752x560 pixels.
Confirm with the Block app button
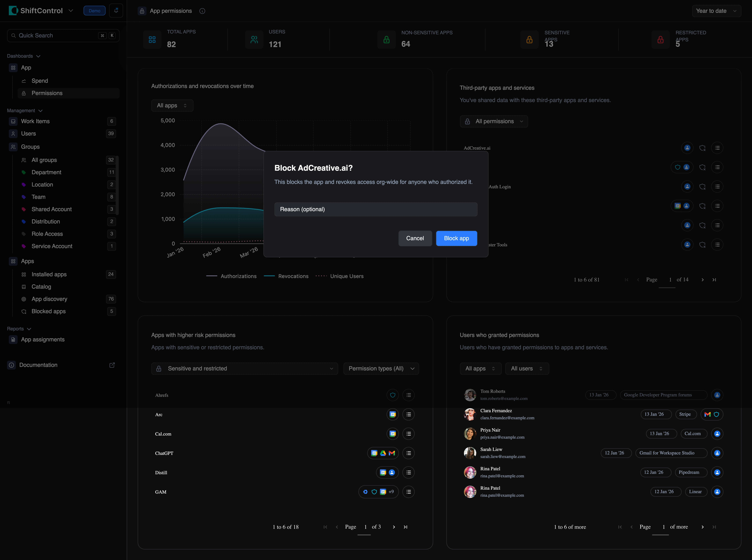click(x=456, y=238)
